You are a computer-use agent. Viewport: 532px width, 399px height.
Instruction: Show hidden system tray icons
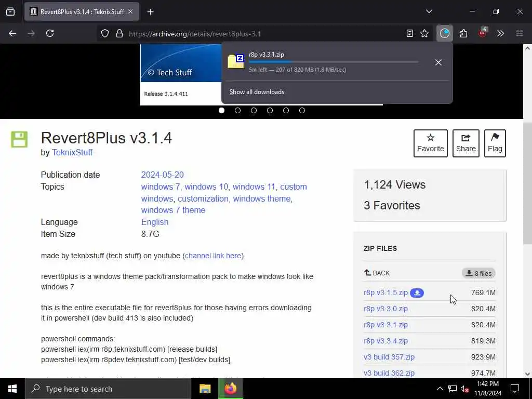(440, 389)
